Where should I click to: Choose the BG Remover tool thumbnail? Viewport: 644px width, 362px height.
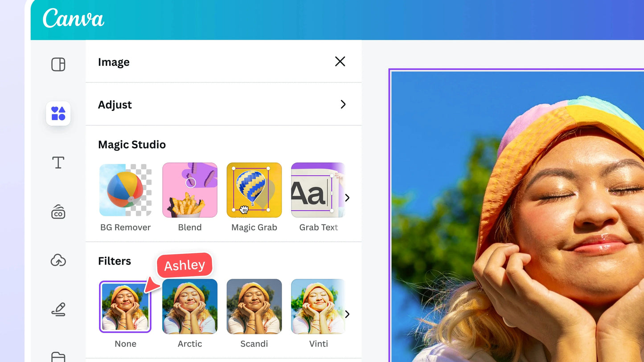pos(126,190)
